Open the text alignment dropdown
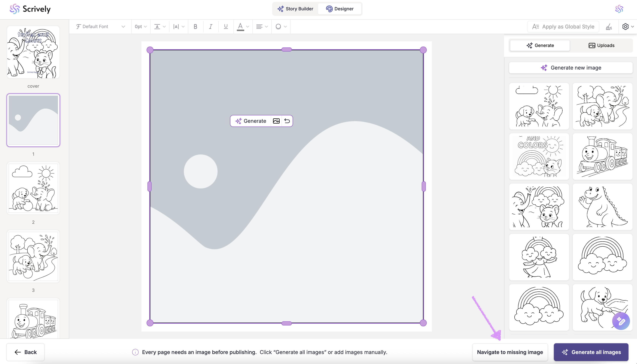637x364 pixels. pyautogui.click(x=262, y=26)
